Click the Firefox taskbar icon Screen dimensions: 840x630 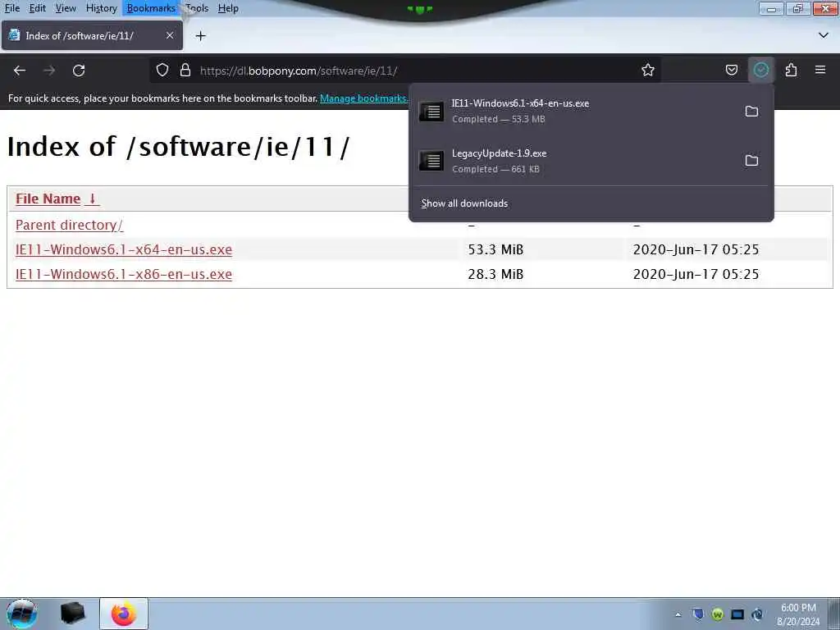pos(124,614)
